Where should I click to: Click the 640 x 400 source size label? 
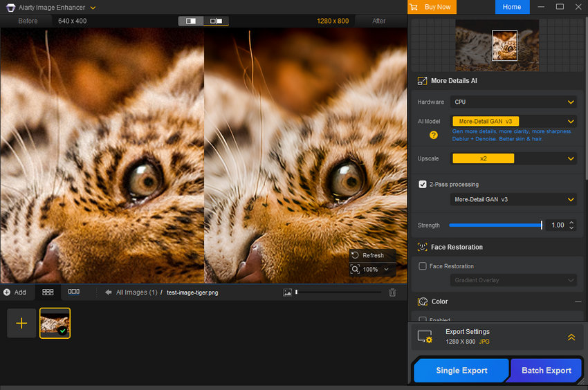pyautogui.click(x=73, y=21)
